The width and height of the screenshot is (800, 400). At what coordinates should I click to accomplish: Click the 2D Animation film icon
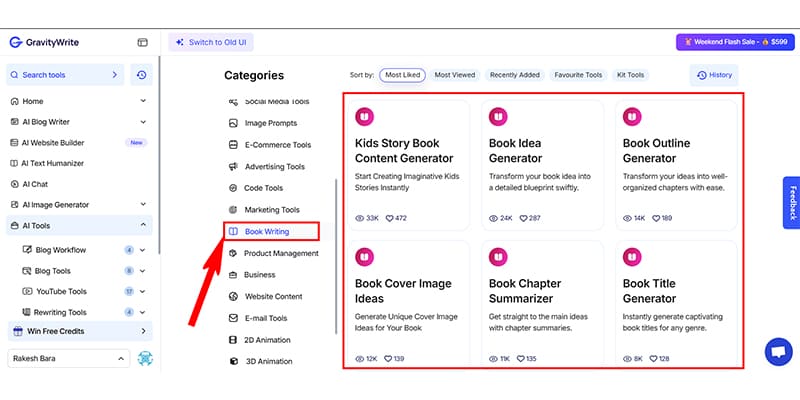pyautogui.click(x=233, y=340)
